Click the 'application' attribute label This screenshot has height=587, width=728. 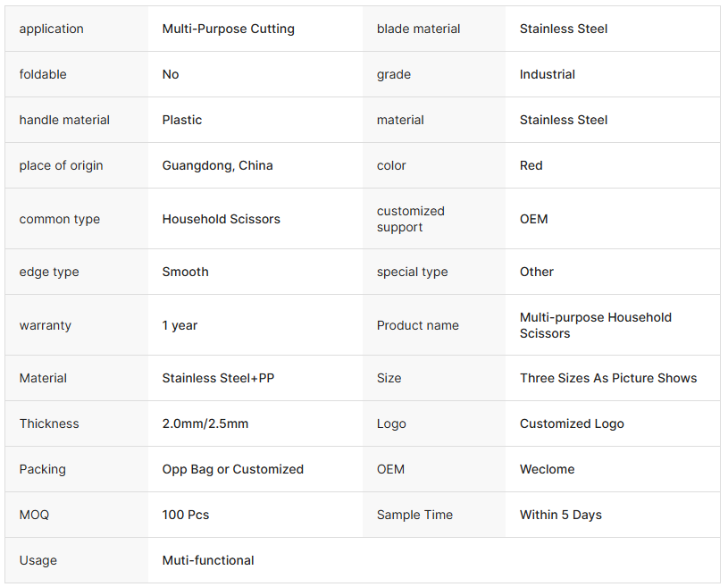[51, 29]
